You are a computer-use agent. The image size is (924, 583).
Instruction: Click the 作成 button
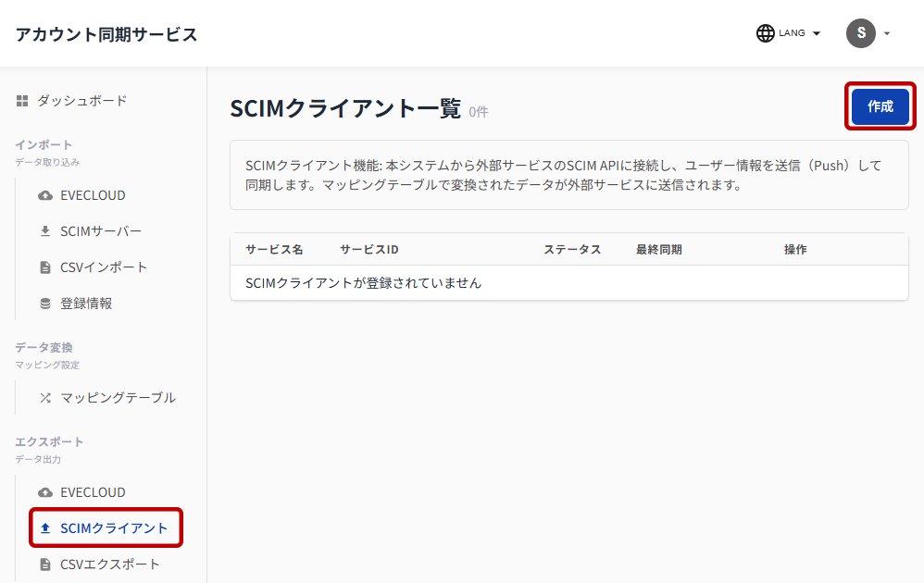(880, 106)
